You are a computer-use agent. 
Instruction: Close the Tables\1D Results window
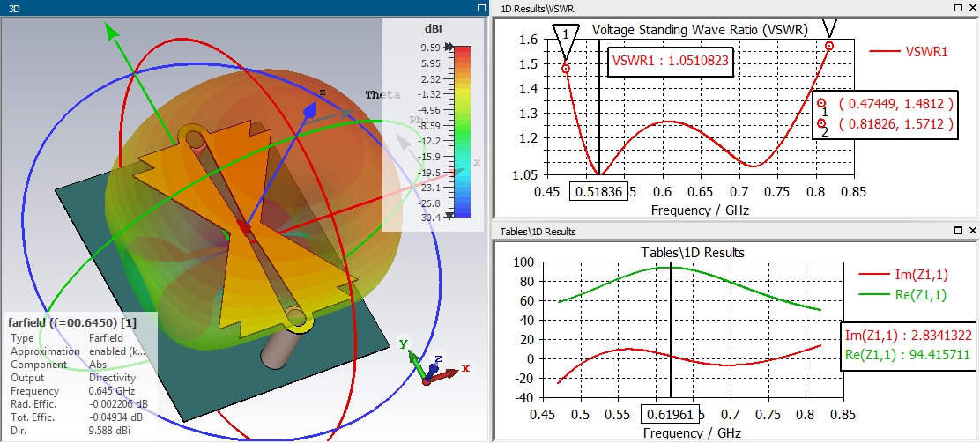tap(972, 231)
